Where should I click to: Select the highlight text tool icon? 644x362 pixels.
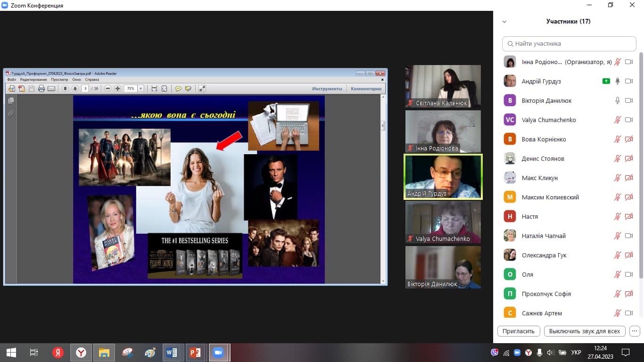coord(188,89)
